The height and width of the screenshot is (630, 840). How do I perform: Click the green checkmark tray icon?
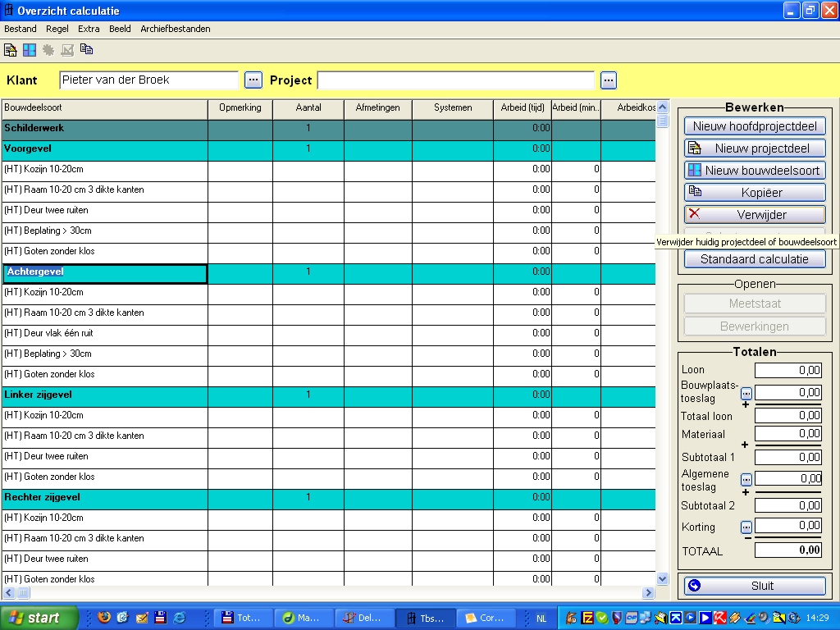point(602,619)
